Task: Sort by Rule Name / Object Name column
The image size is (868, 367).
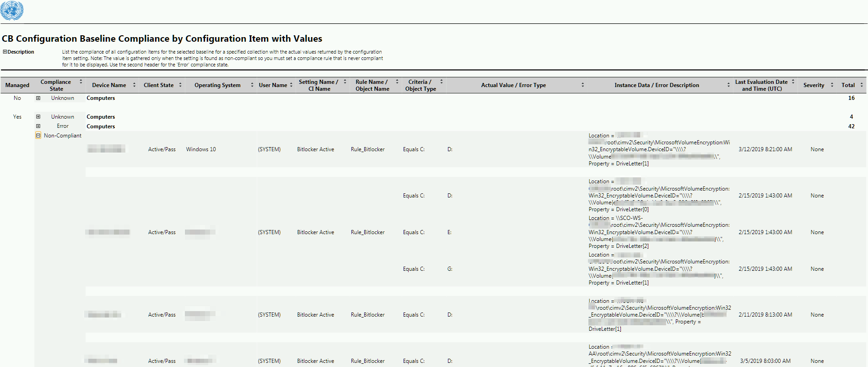Action: click(397, 82)
